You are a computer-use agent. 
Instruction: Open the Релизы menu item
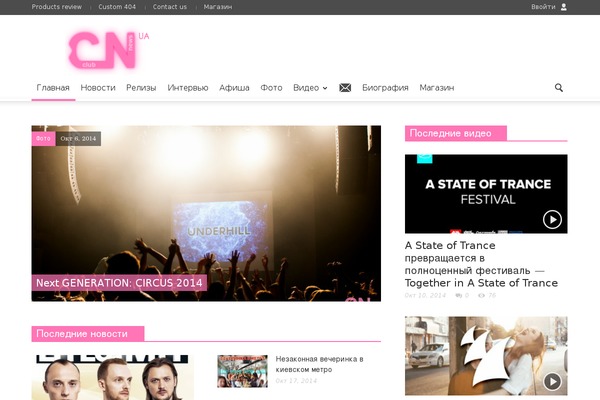coord(141,88)
